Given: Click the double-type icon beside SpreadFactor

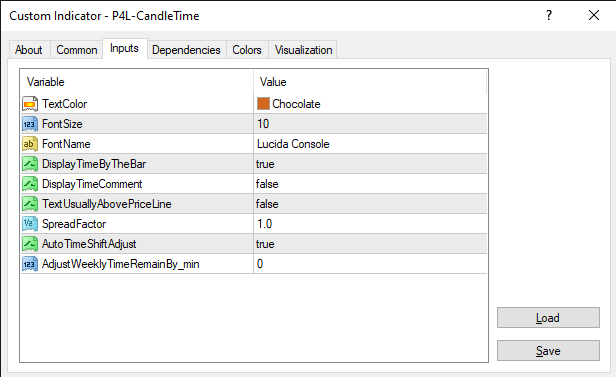Looking at the screenshot, I should pos(30,224).
